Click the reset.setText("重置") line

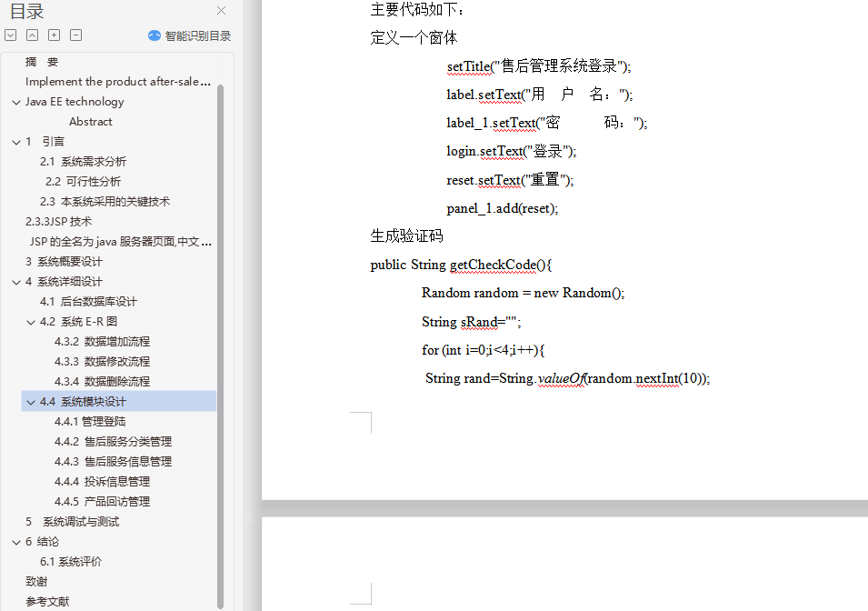click(x=510, y=180)
